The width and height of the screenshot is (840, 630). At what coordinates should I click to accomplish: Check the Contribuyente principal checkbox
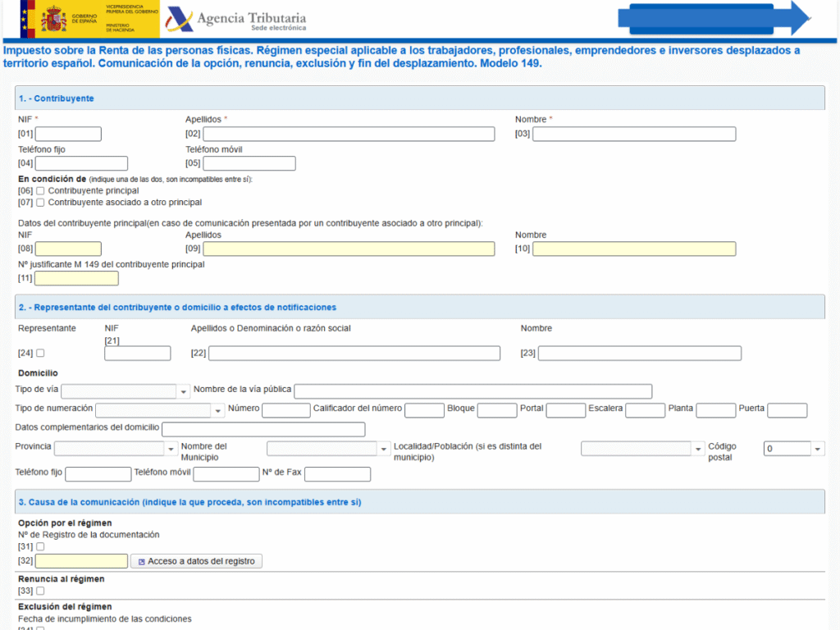tap(39, 190)
